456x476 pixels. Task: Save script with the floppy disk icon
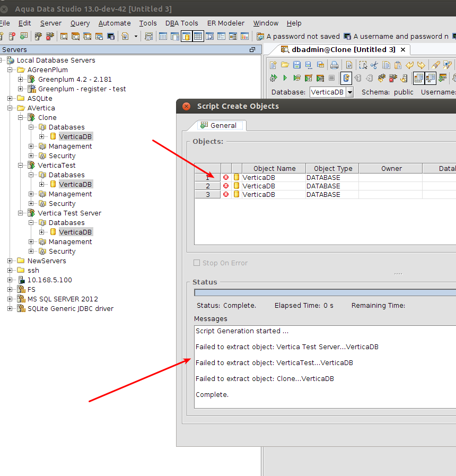297,65
